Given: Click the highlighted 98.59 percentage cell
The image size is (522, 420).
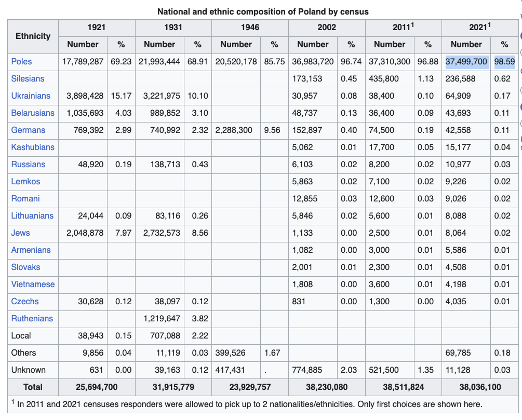Looking at the screenshot, I should click(x=504, y=62).
